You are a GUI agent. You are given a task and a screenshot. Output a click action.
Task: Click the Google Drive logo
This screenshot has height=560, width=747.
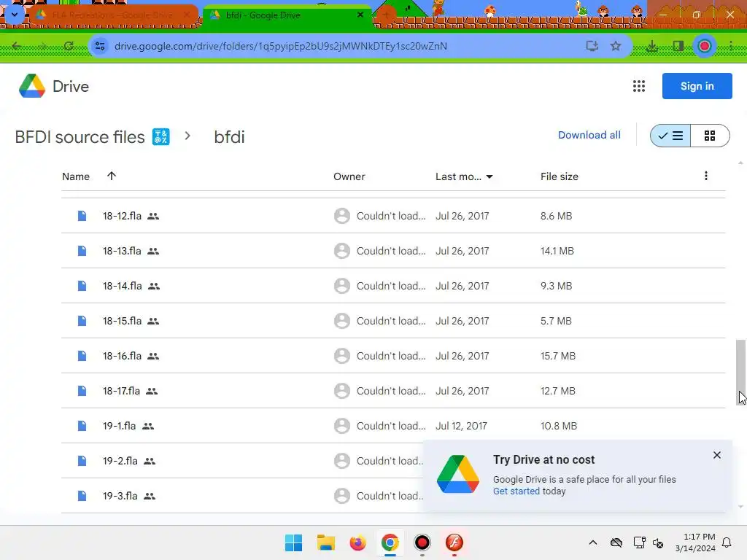32,86
